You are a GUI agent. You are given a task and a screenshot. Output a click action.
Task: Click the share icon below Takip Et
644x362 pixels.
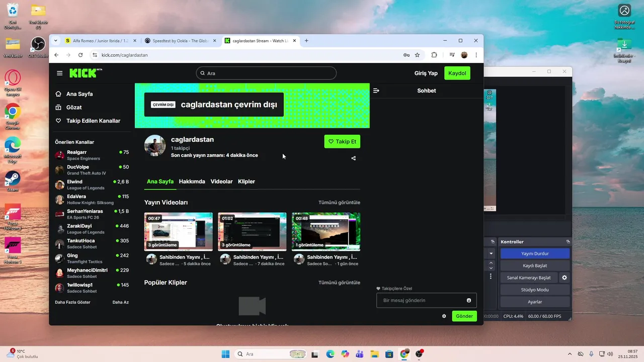353,158
